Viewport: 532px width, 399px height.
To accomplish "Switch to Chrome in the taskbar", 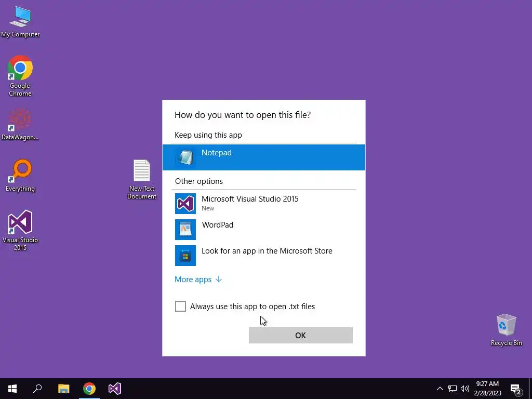I will (89, 389).
